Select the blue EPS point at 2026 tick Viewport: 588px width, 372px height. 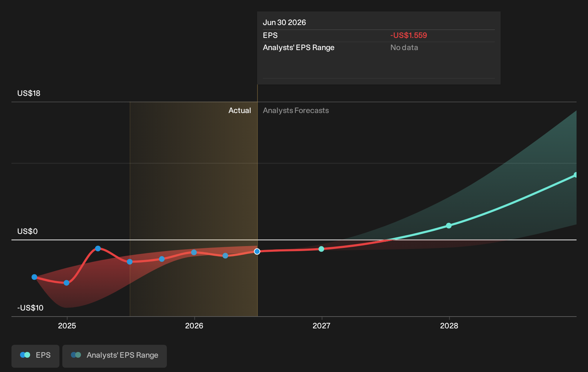click(194, 253)
